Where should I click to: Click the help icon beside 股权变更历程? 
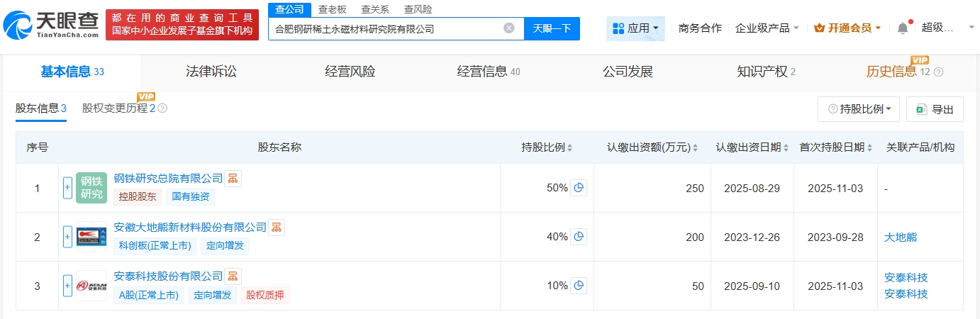point(162,108)
